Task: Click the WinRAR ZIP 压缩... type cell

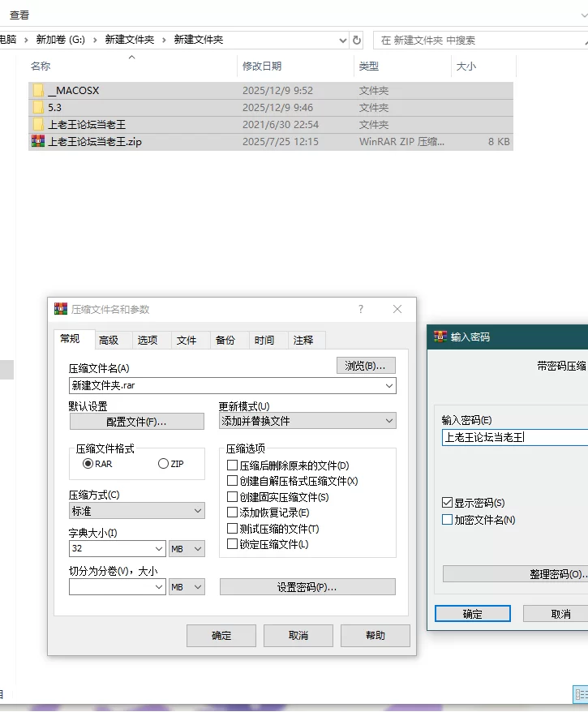Action: click(401, 142)
